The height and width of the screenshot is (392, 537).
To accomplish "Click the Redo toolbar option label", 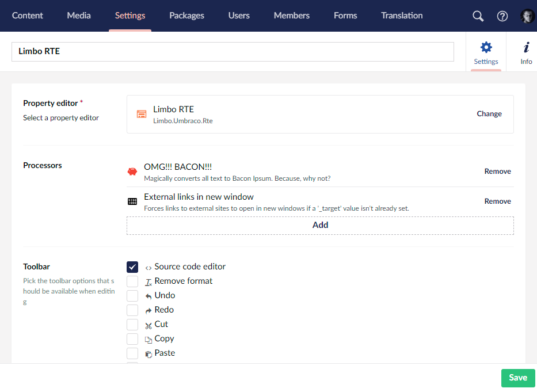I will tap(164, 310).
